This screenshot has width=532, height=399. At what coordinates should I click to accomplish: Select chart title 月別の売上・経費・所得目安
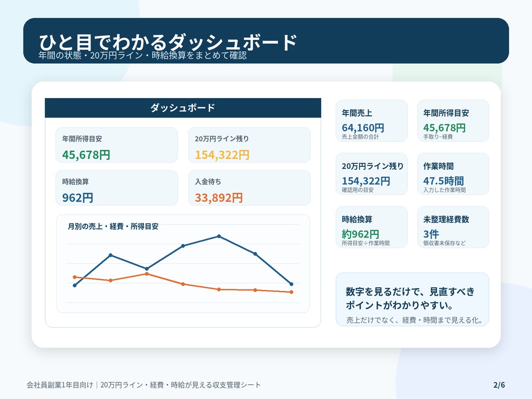[x=113, y=227]
